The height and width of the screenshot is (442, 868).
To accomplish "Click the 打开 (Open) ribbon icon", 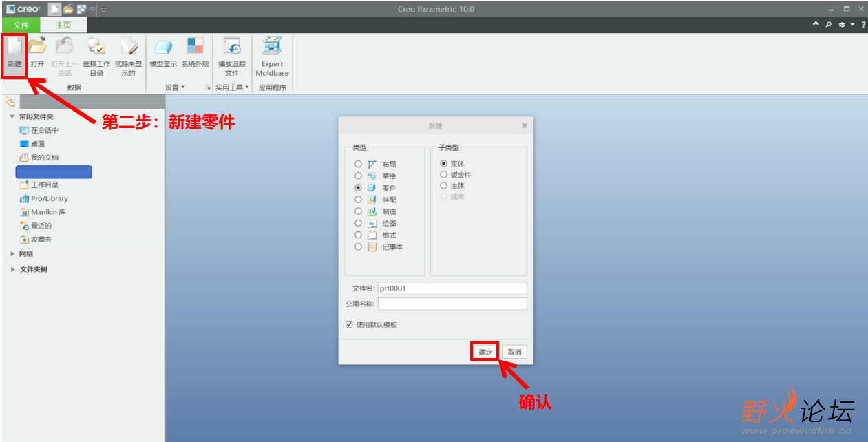I will coord(37,47).
